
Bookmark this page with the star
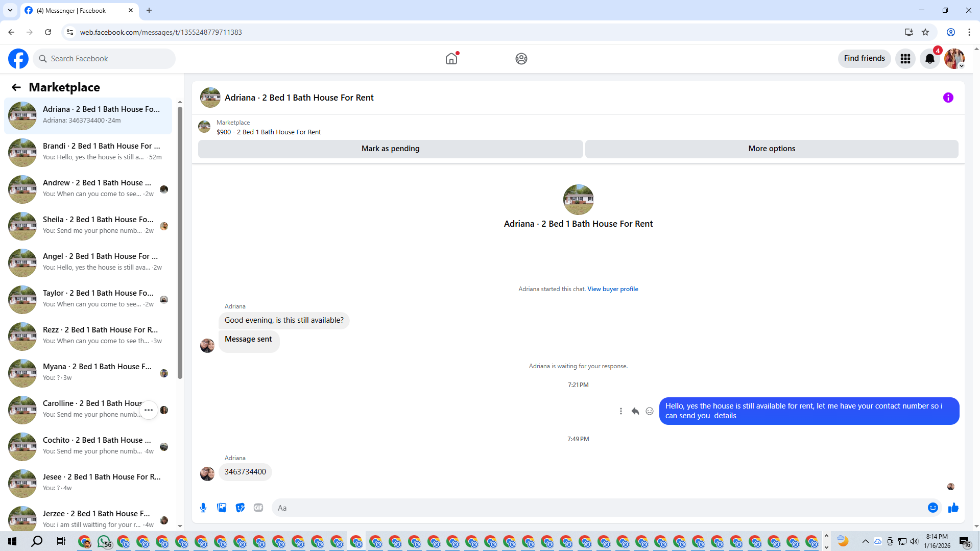pyautogui.click(x=925, y=32)
